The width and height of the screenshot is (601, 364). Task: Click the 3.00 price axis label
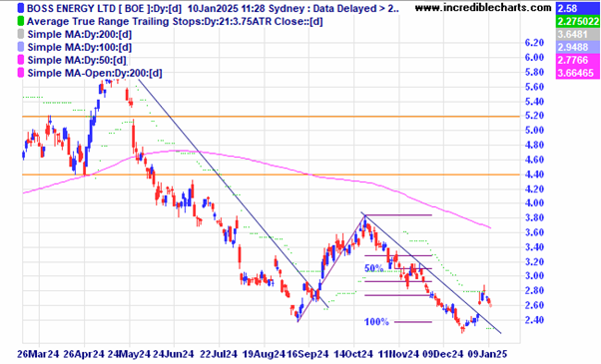pos(534,275)
